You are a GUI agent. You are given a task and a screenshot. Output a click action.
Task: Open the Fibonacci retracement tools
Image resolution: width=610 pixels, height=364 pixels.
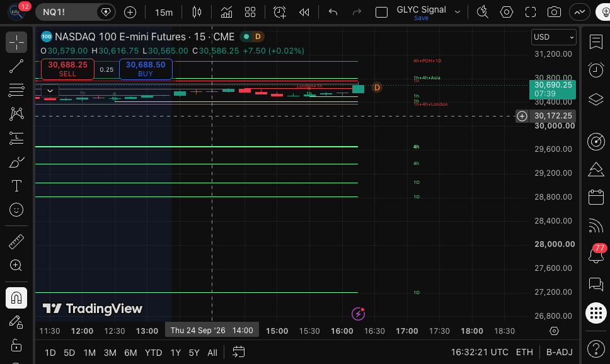point(16,90)
